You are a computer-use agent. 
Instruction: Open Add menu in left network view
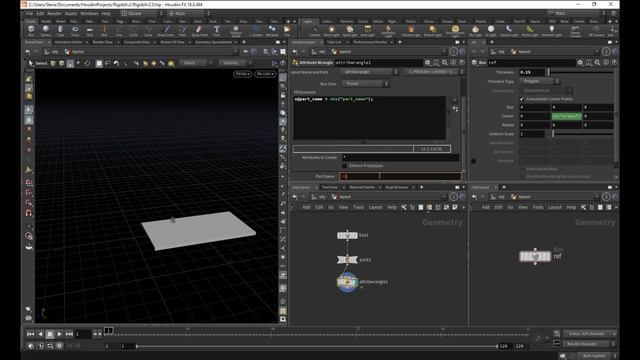click(x=306, y=207)
